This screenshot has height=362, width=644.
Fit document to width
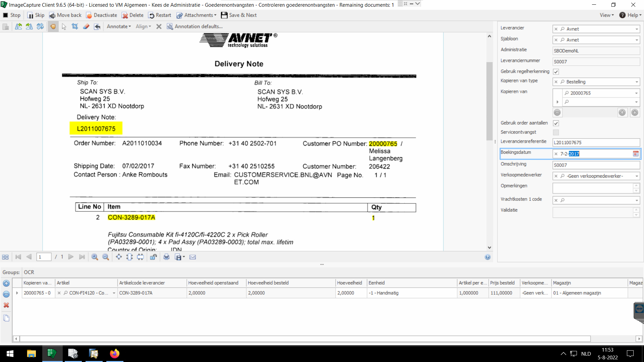click(x=140, y=257)
